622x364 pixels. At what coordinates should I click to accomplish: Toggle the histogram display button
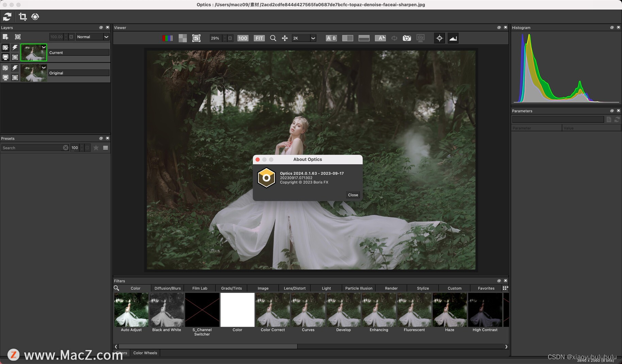tap(453, 38)
